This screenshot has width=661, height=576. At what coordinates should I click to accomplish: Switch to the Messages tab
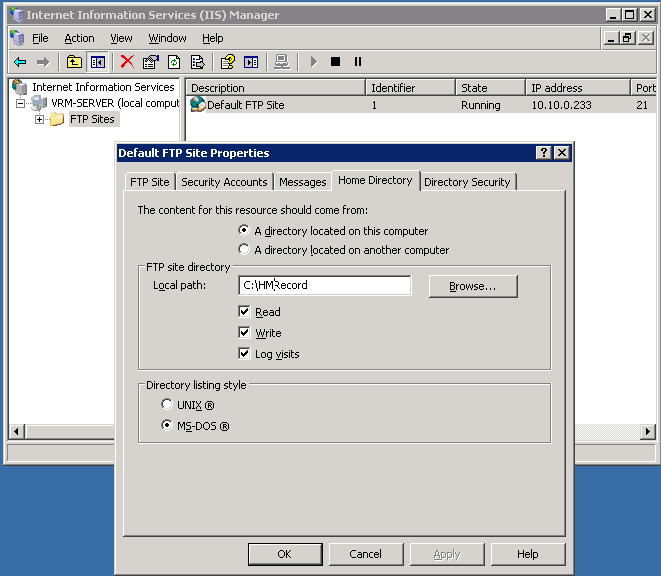click(303, 182)
